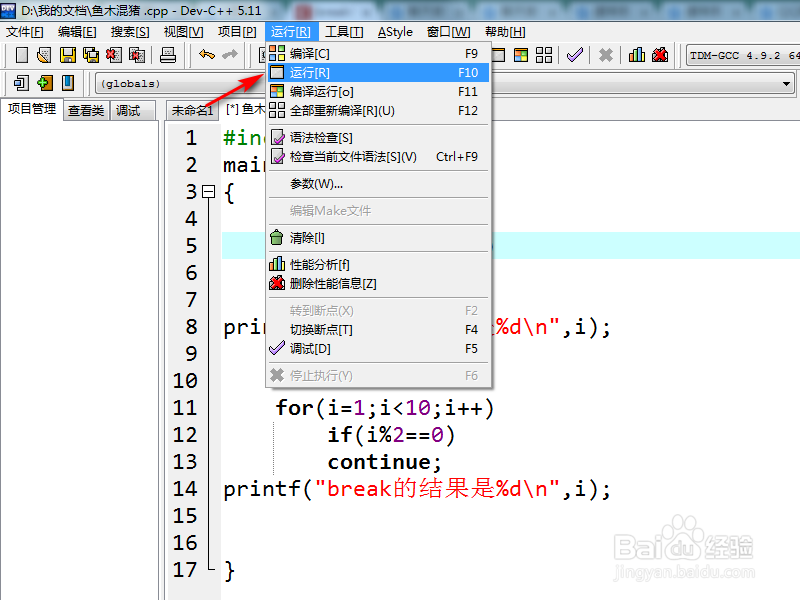The image size is (800, 600).
Task: Choose 编译[C] from the Run menu
Action: (378, 54)
